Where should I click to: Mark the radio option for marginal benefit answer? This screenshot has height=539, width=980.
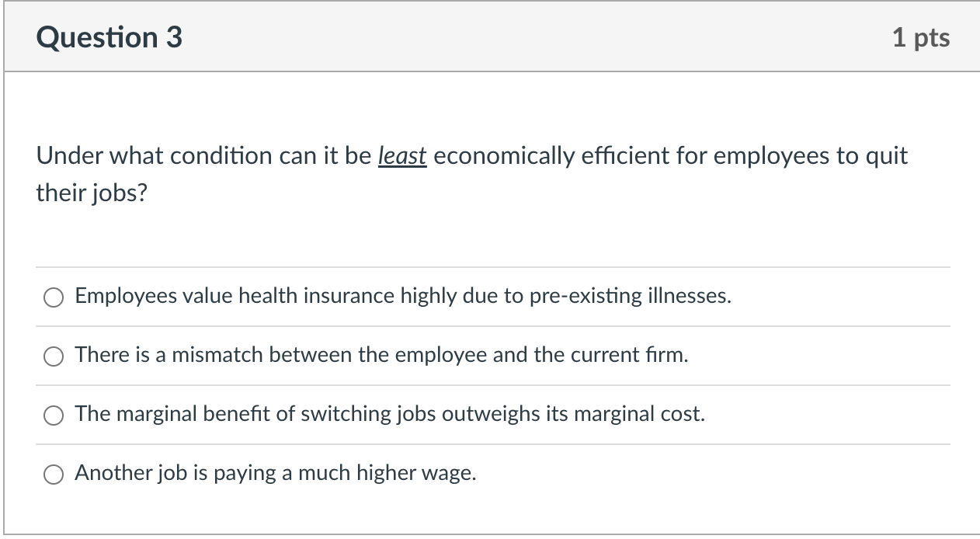(54, 416)
